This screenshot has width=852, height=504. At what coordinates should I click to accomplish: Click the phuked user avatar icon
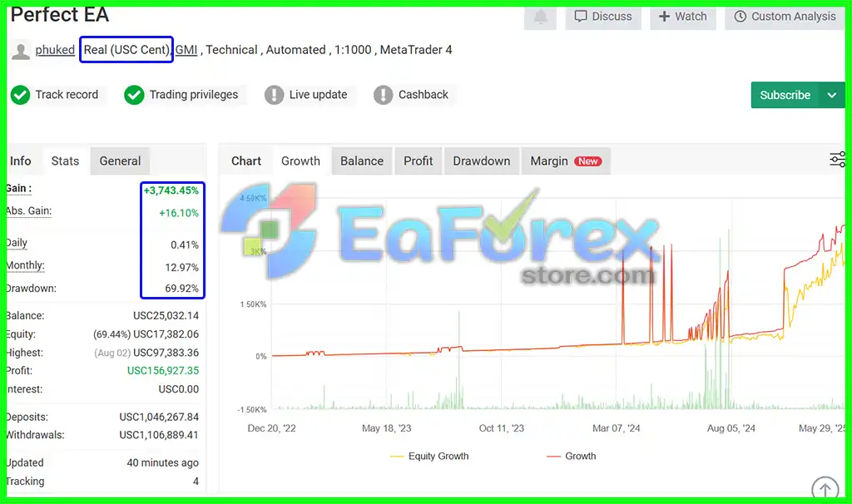point(21,51)
